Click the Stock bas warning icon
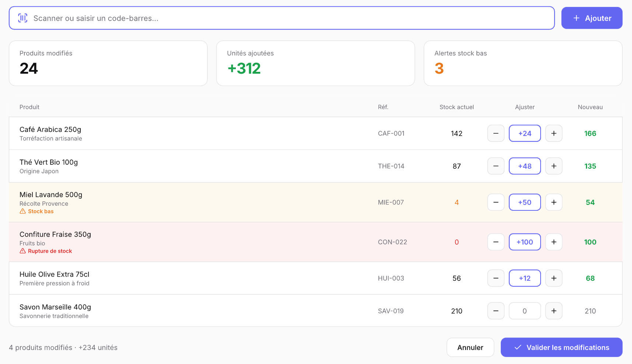The height and width of the screenshot is (364, 632). (23, 211)
